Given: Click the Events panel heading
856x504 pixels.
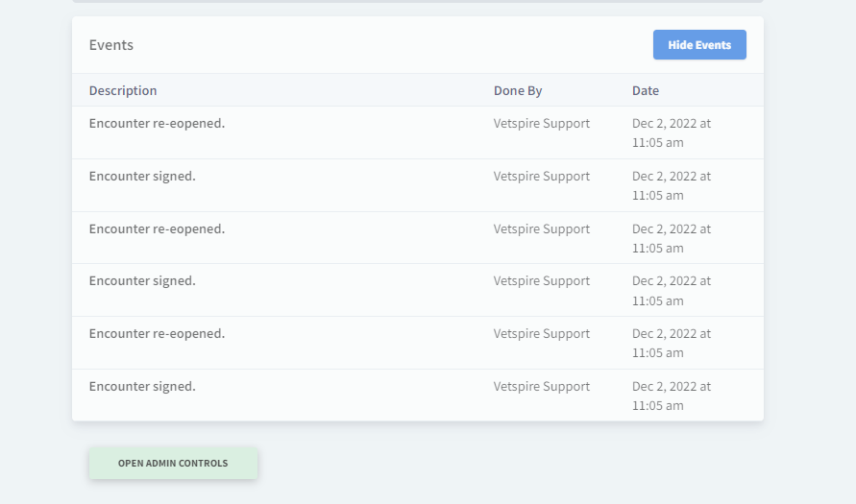Looking at the screenshot, I should (x=111, y=45).
